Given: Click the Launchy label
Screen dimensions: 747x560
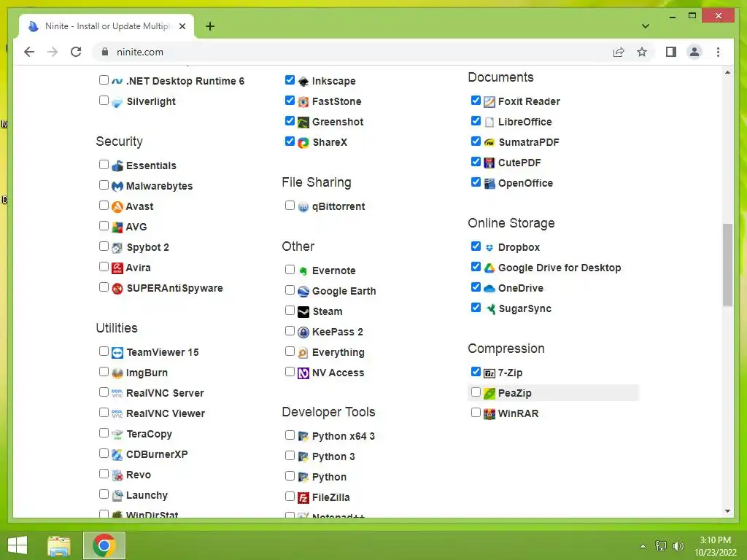Looking at the screenshot, I should (147, 496).
